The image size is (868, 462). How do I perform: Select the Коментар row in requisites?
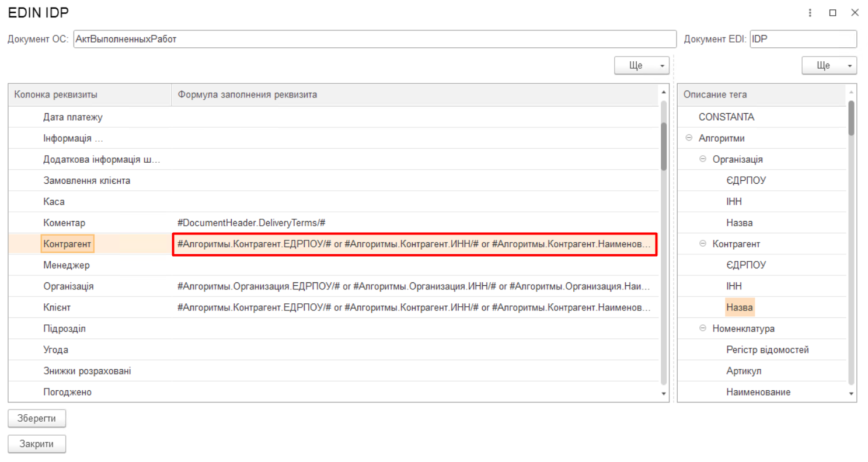[x=64, y=223]
